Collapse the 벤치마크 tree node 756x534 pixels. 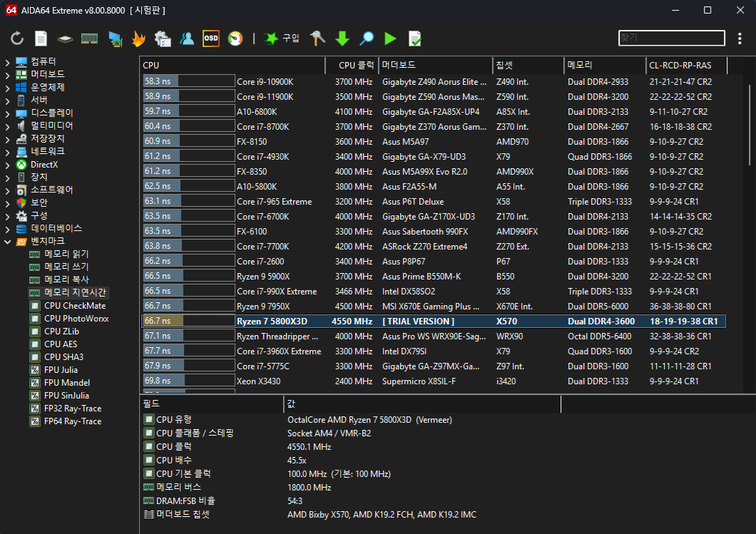[x=7, y=242]
